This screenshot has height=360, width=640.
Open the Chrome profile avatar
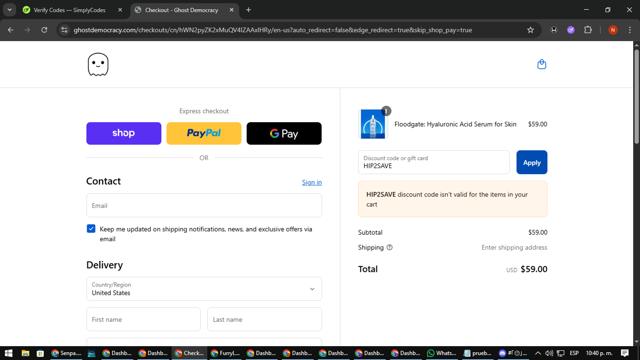pos(613,30)
